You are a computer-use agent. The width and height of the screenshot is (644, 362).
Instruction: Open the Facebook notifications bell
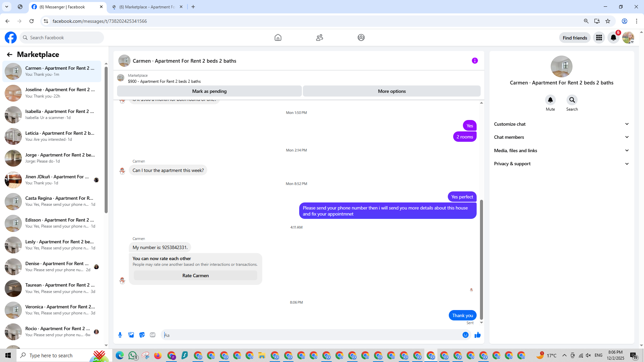[x=613, y=38]
